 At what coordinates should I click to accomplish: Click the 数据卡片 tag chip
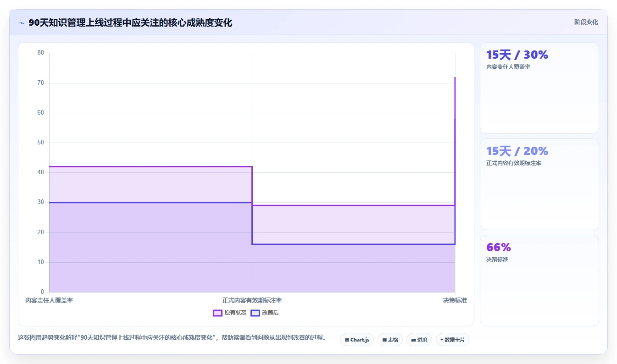(453, 340)
